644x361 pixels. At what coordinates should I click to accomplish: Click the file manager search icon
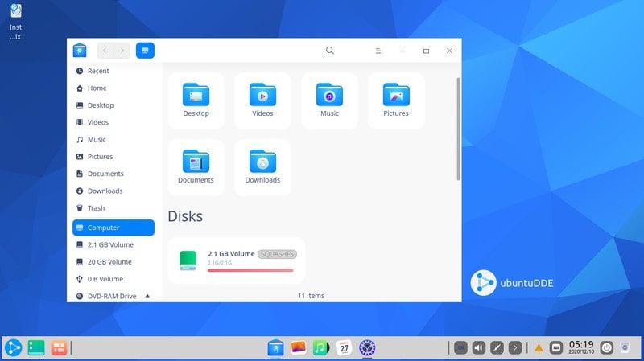coord(330,51)
